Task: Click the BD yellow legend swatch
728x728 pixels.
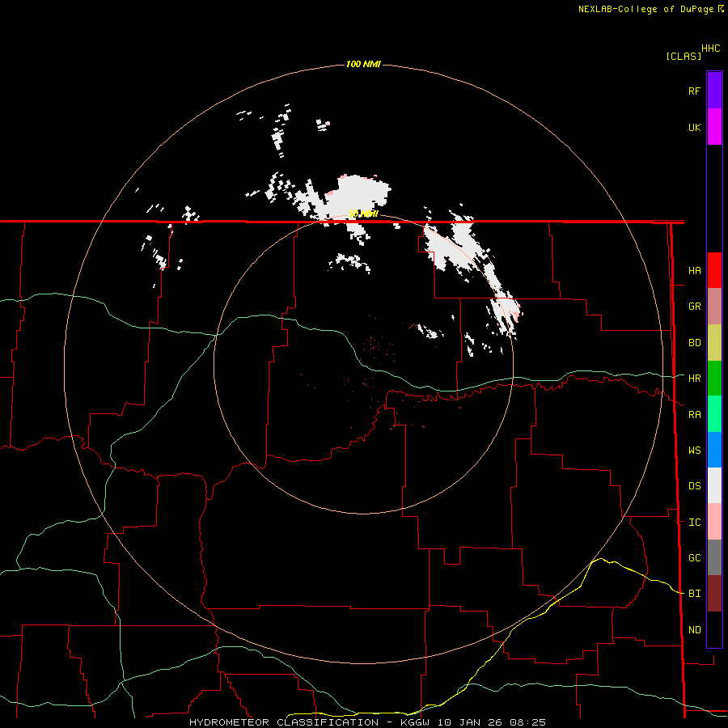Action: 714,342
